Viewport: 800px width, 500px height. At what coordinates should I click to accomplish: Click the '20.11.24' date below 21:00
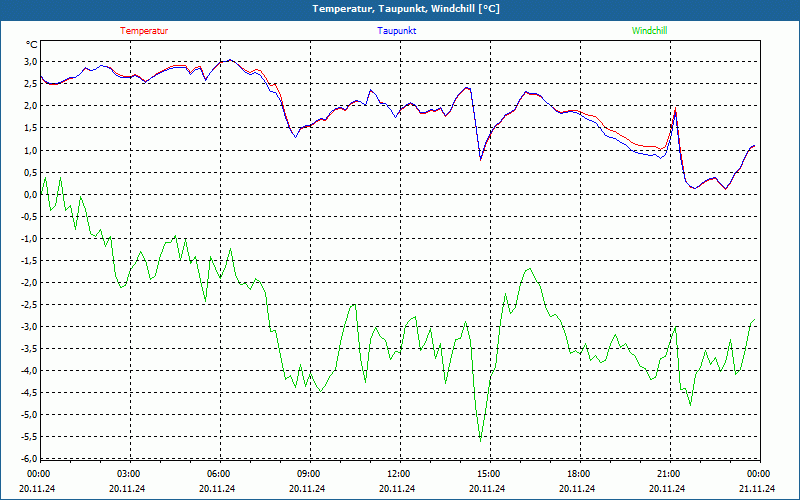pos(667,488)
